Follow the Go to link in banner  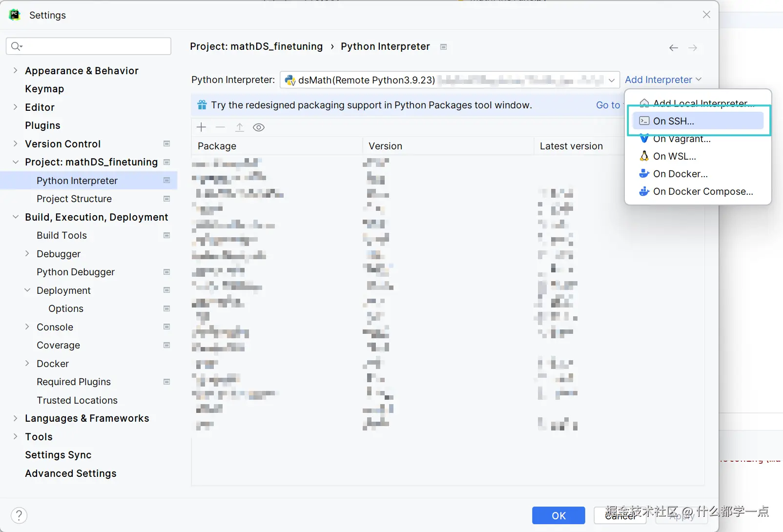coord(608,105)
